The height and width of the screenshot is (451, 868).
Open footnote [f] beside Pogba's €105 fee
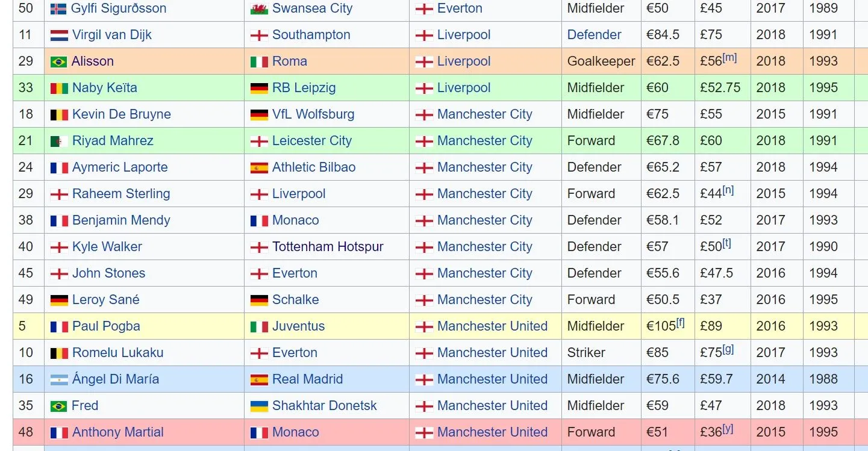(680, 323)
